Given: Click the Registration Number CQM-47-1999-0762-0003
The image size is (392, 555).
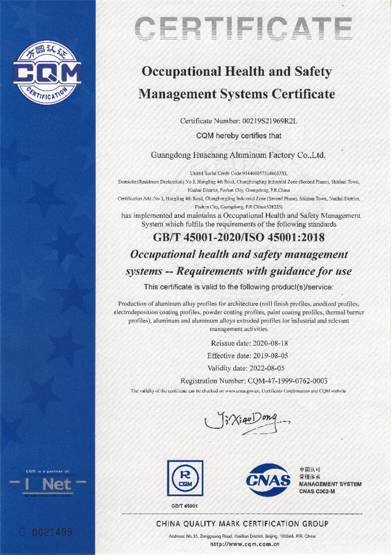Looking at the screenshot, I should point(254,381).
